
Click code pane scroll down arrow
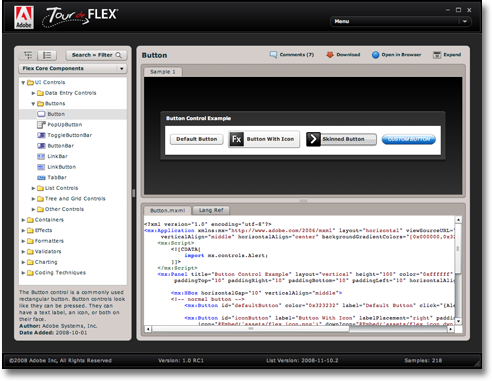pos(458,321)
